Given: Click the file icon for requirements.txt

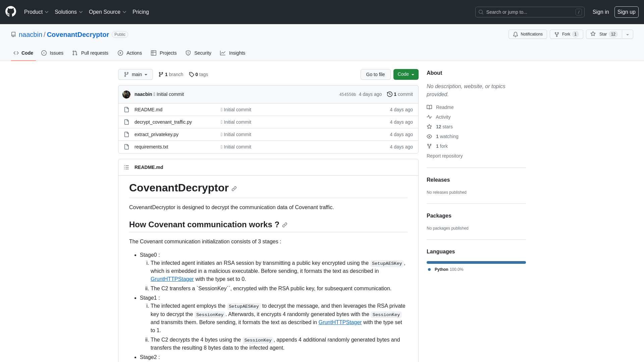Looking at the screenshot, I should point(126,147).
